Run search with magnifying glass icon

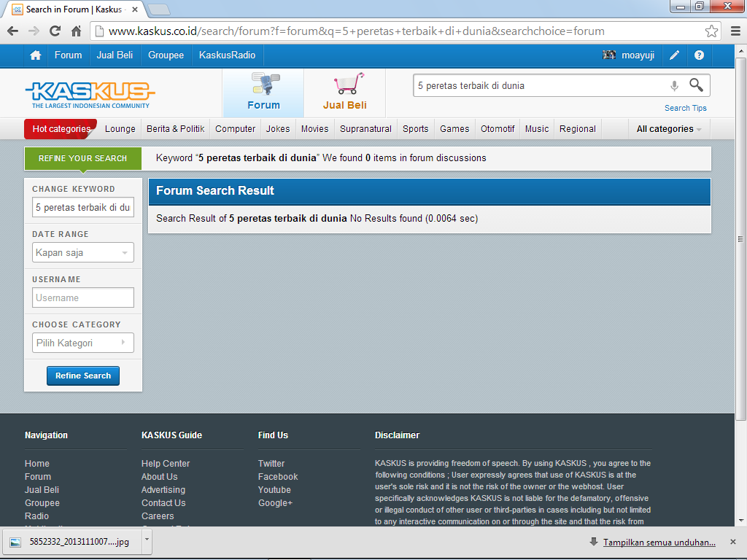click(696, 85)
